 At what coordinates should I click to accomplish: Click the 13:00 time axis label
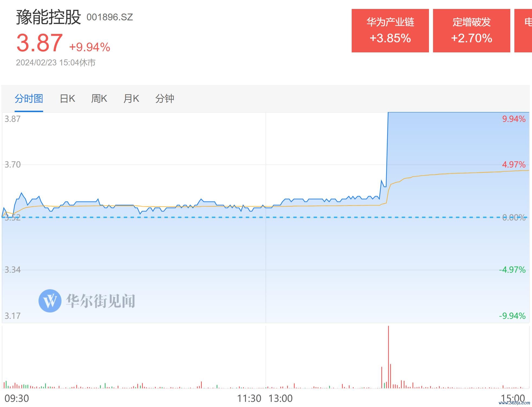[281, 399]
